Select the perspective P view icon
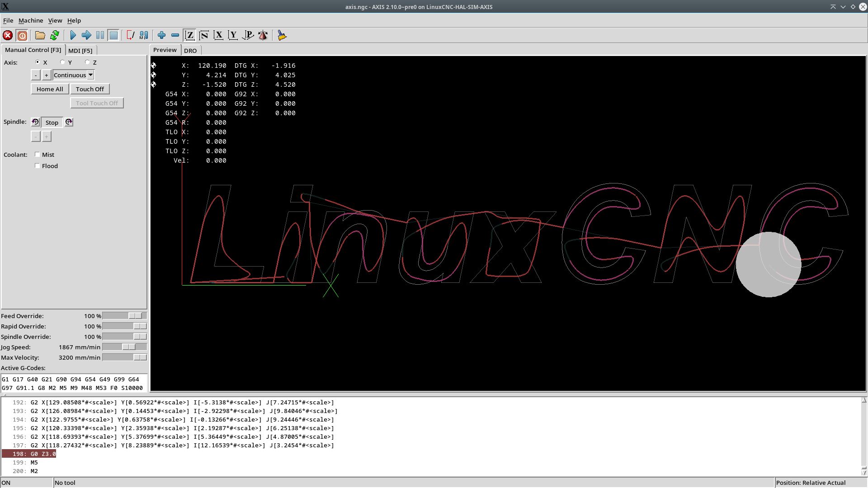 (248, 35)
